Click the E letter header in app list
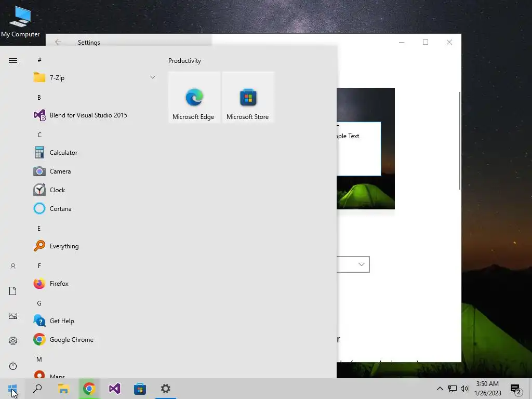This screenshot has height=399, width=532. pyautogui.click(x=39, y=229)
